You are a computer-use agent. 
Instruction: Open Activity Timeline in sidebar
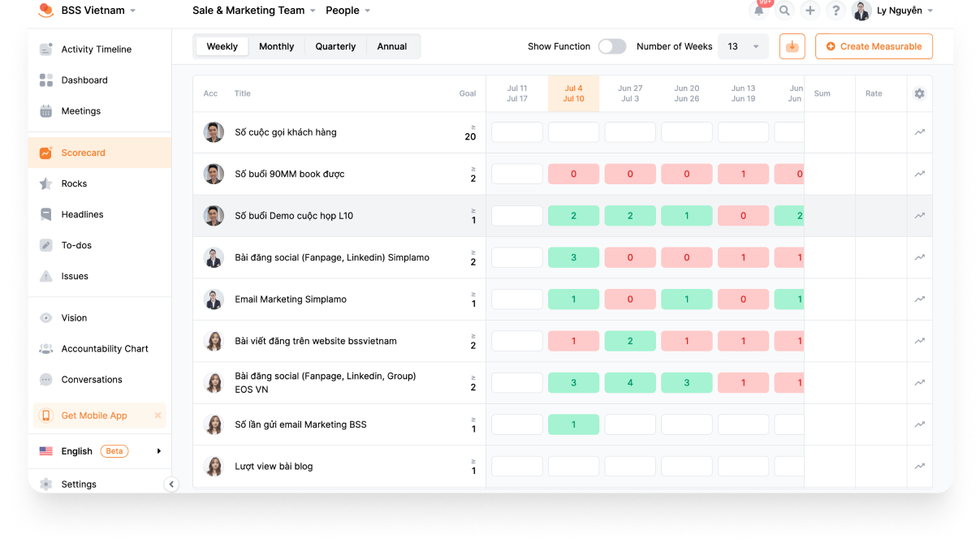pyautogui.click(x=101, y=50)
